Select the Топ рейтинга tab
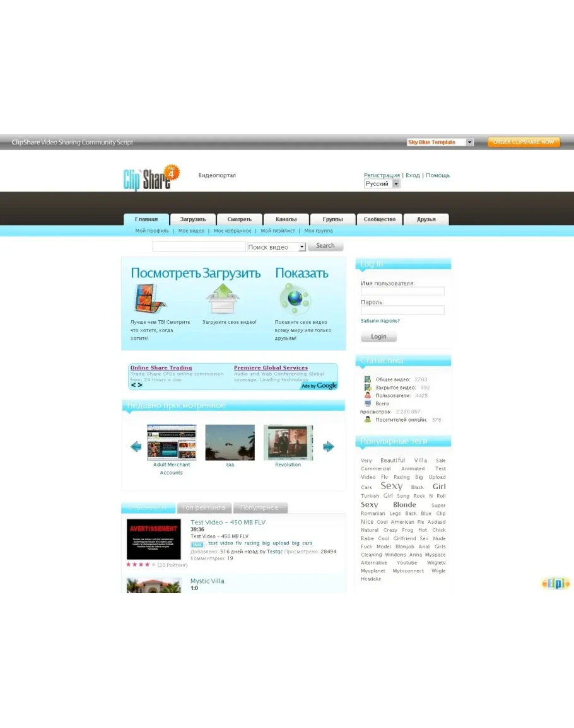This screenshot has width=574, height=728. (204, 508)
